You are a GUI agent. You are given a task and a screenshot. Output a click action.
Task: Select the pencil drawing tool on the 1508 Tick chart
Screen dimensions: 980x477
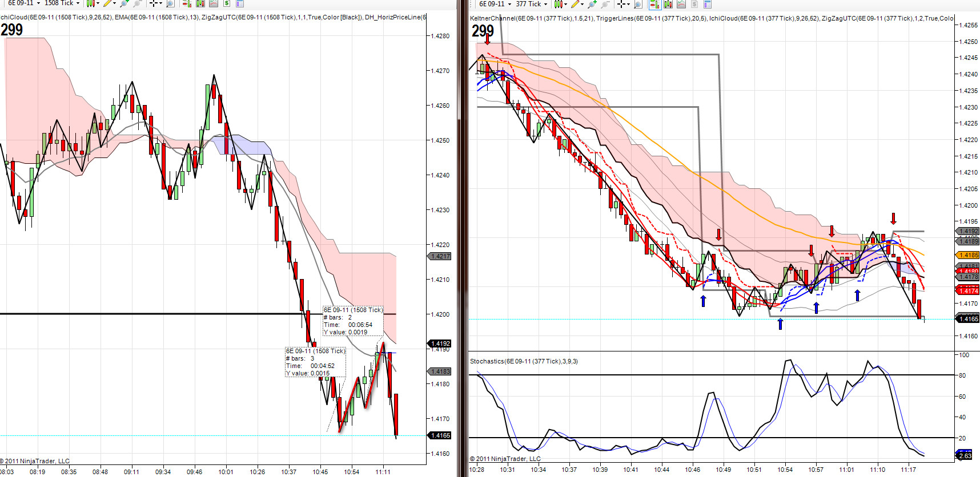click(x=107, y=3)
